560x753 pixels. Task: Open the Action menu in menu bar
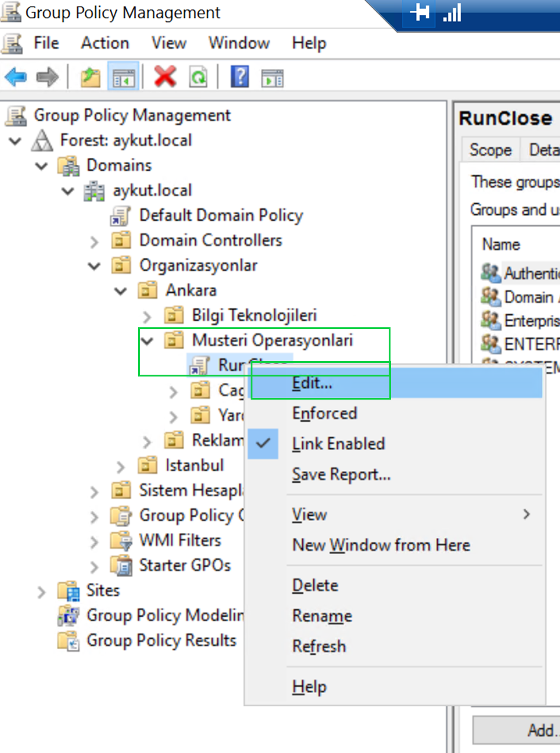(105, 43)
